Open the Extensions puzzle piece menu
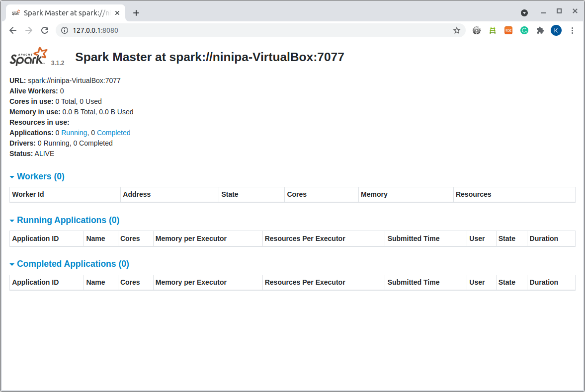Screen dimensions: 585x392 (540, 31)
